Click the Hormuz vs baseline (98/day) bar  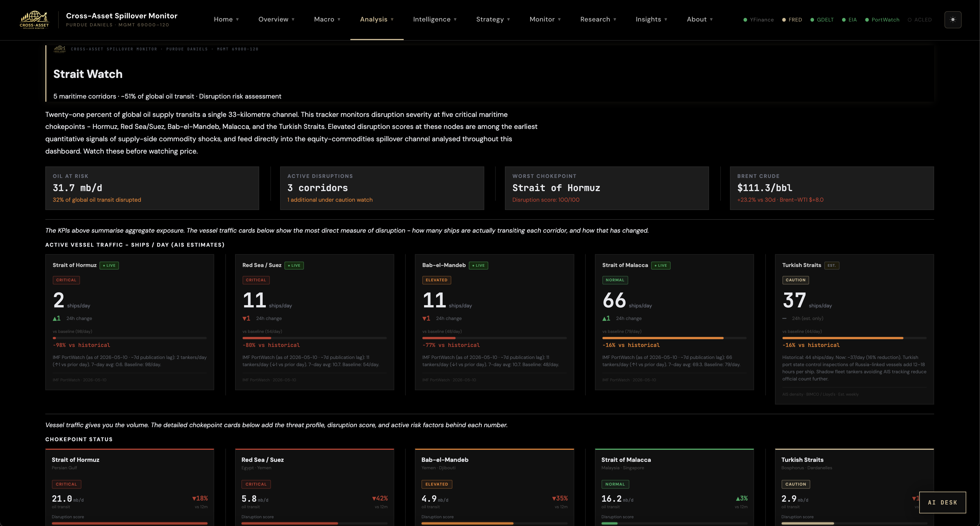130,338
